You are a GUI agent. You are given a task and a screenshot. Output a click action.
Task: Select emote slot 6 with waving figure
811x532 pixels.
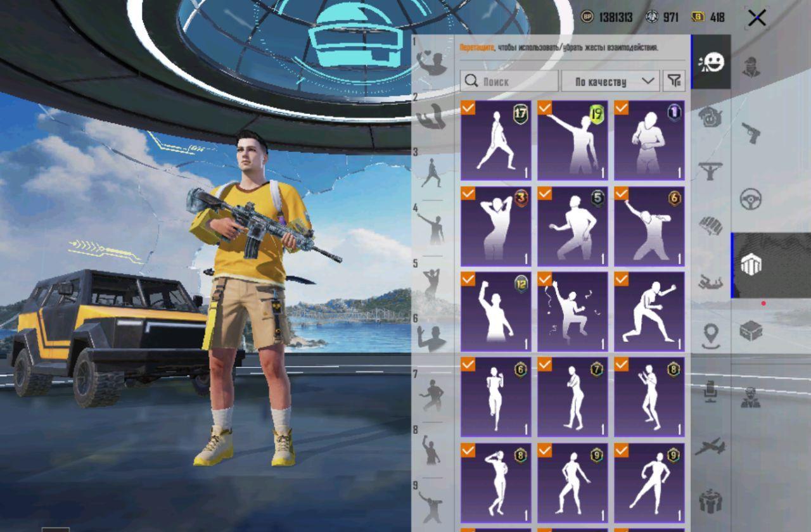tap(432, 337)
